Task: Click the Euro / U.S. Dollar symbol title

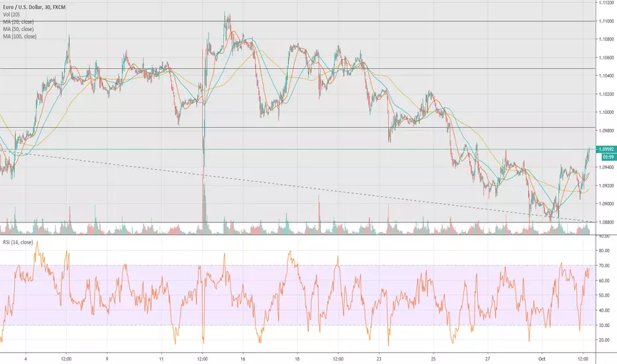Action: 34,7
